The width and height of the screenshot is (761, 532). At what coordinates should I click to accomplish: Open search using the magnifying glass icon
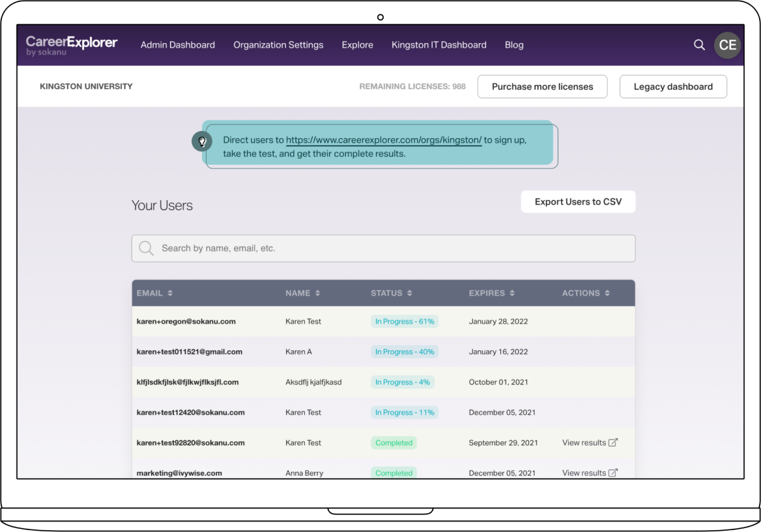coord(699,45)
